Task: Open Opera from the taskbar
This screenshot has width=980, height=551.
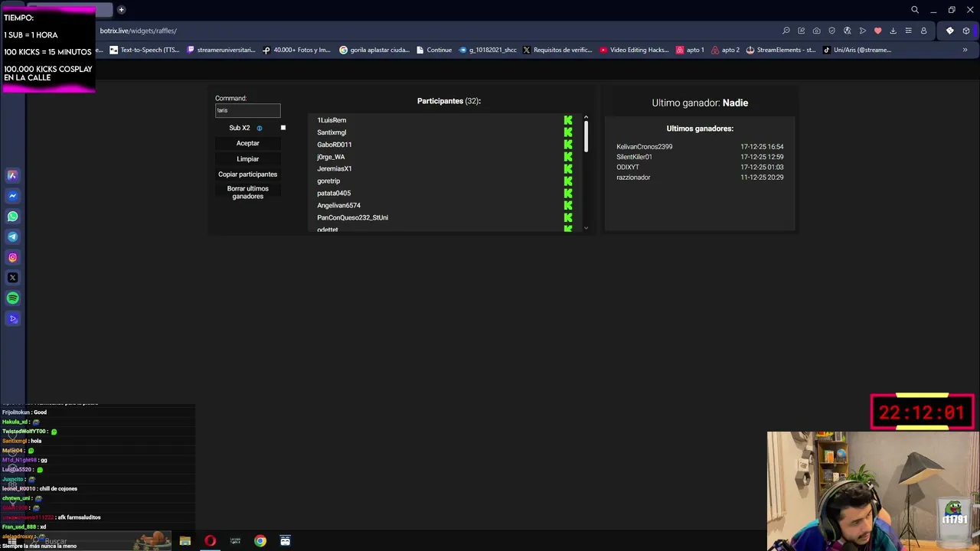Action: (211, 541)
